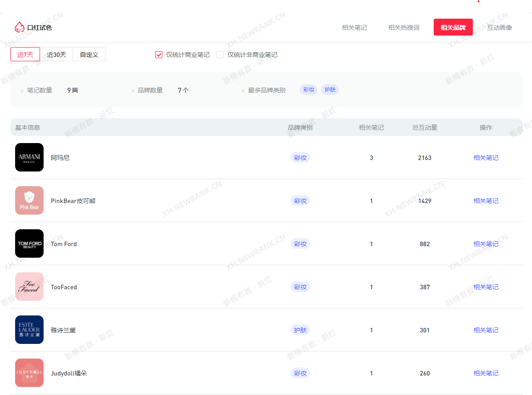Click the 口红试色 topic title

coord(39,28)
